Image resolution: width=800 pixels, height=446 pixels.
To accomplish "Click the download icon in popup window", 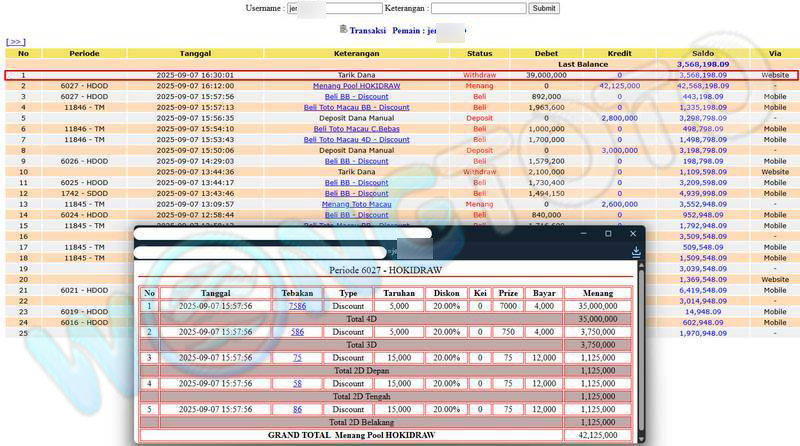I will 636,253.
